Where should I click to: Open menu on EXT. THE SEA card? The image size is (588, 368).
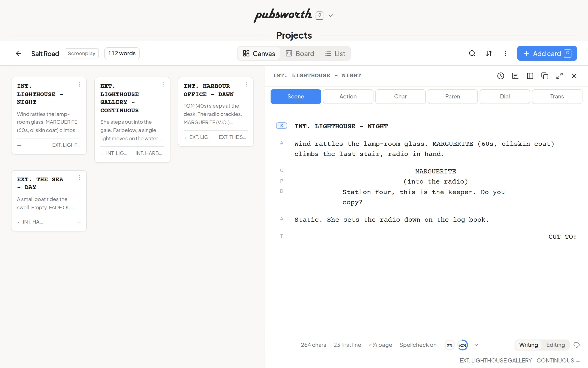click(x=79, y=178)
